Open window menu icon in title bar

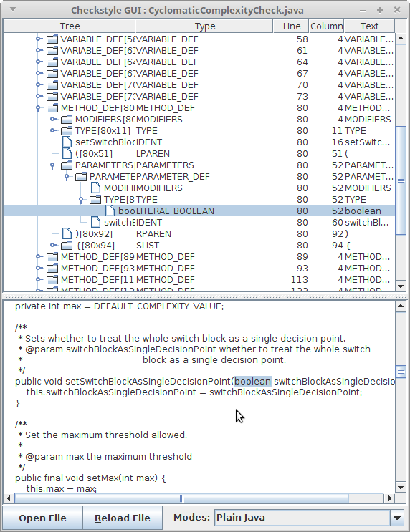point(13,9)
